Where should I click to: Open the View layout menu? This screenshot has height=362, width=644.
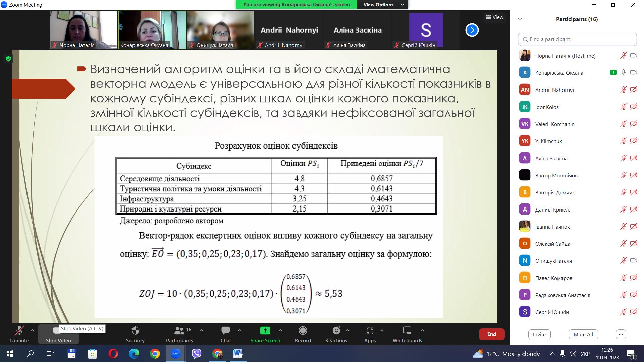point(494,17)
